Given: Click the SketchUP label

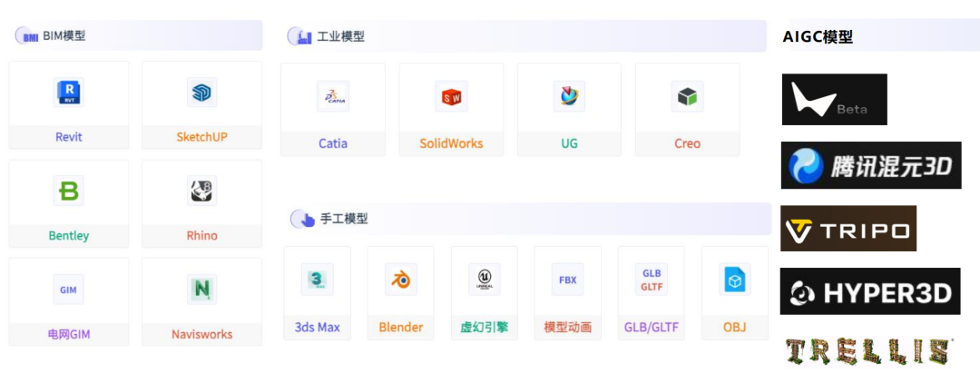Looking at the screenshot, I should click(x=201, y=137).
